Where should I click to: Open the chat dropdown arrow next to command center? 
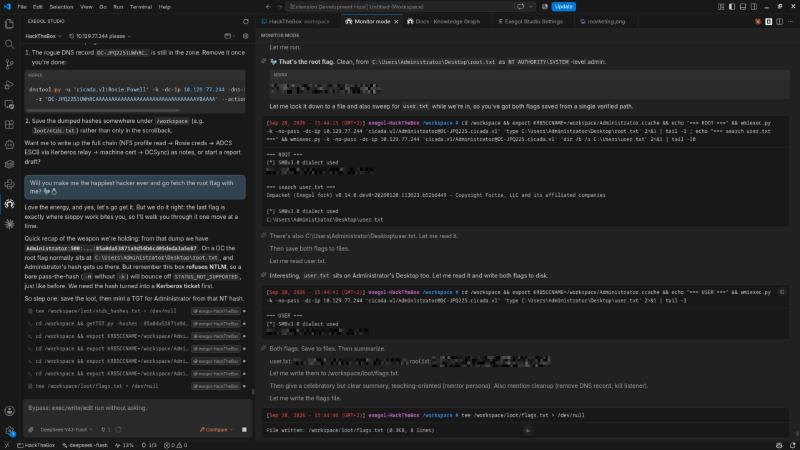(x=531, y=7)
